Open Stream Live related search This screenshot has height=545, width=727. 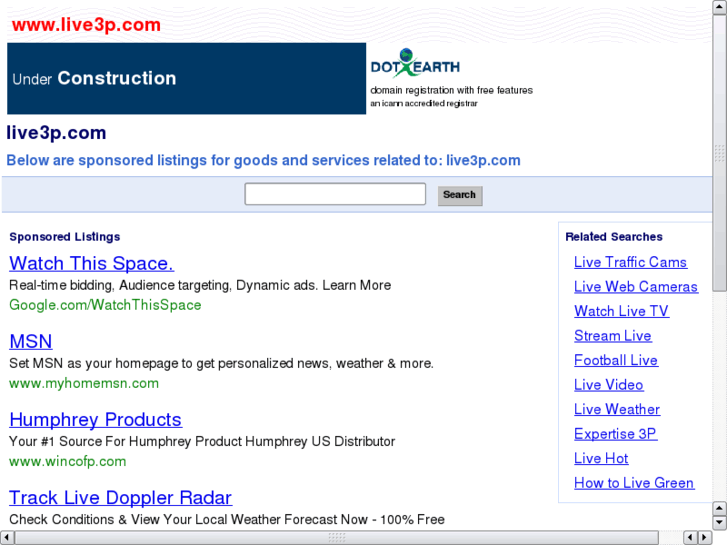pos(613,335)
